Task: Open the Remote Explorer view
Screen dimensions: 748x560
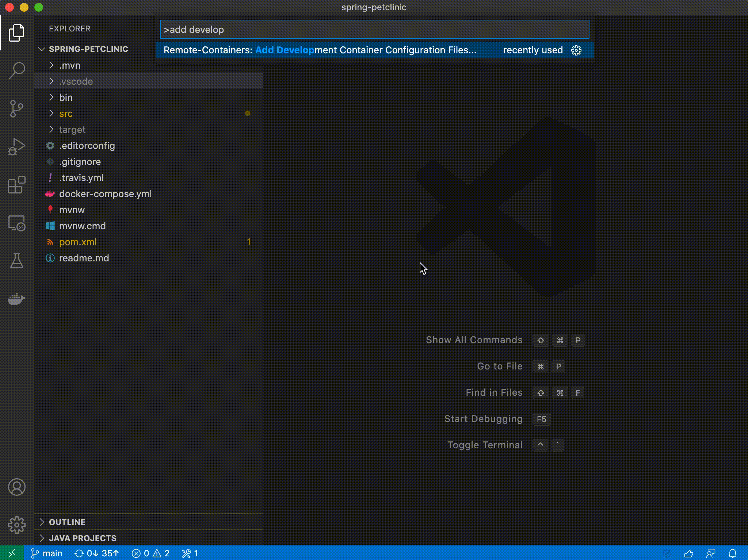Action: pyautogui.click(x=17, y=223)
